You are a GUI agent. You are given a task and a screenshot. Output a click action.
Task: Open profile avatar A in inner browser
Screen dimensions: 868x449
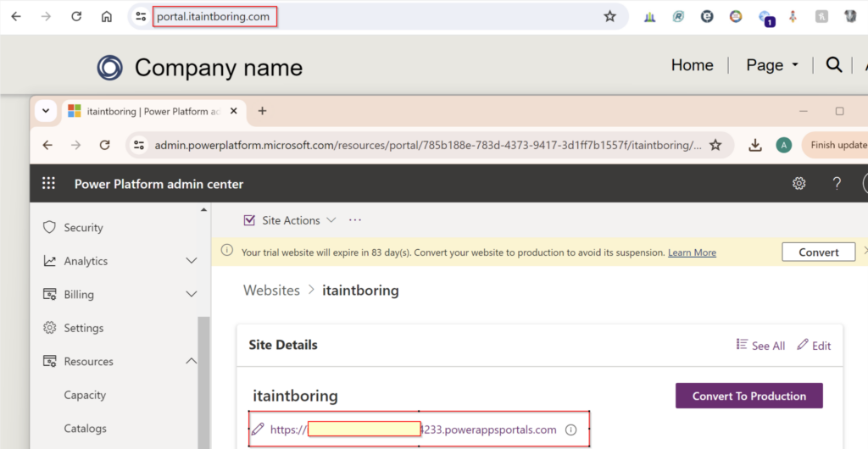pos(783,145)
